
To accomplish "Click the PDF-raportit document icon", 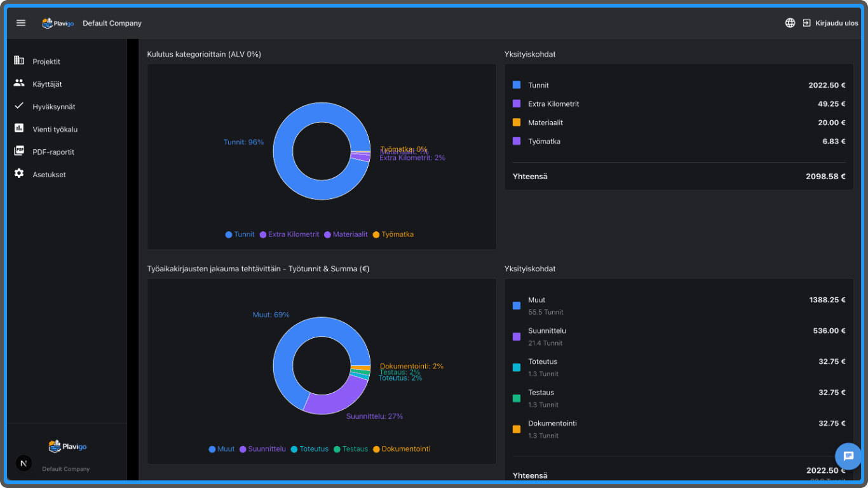I will [19, 151].
